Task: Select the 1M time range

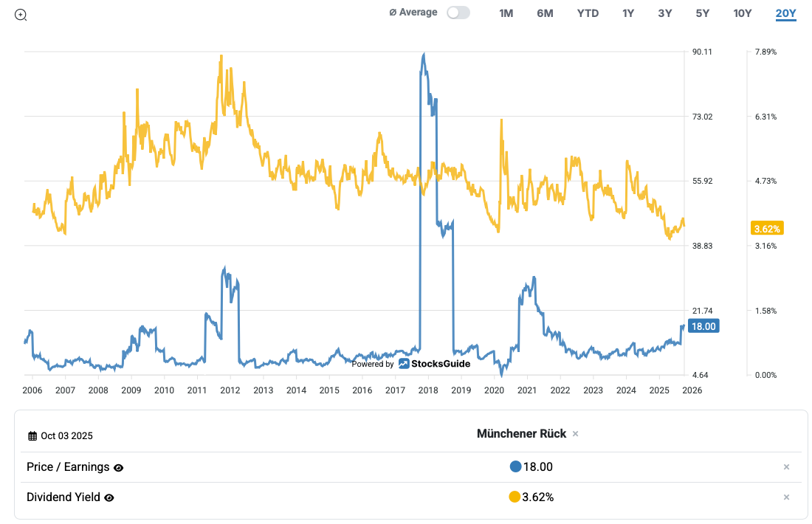Action: 506,13
